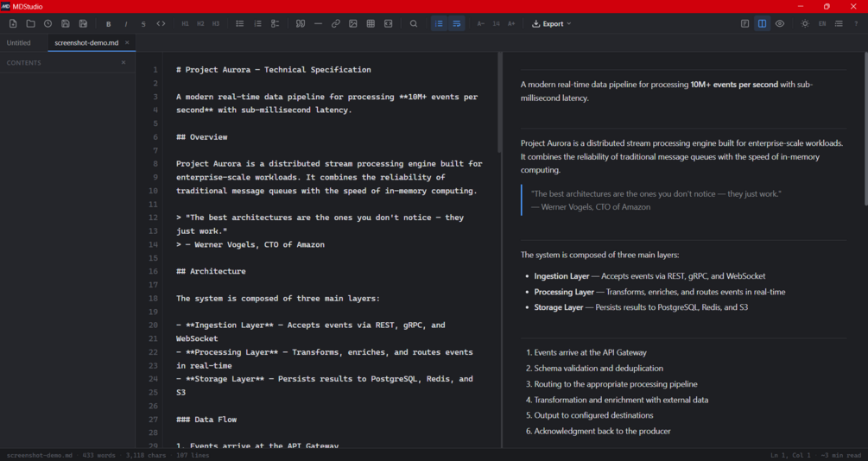Image resolution: width=868 pixels, height=461 pixels.
Task: Click the Save As icon next to Save
Action: [x=83, y=24]
